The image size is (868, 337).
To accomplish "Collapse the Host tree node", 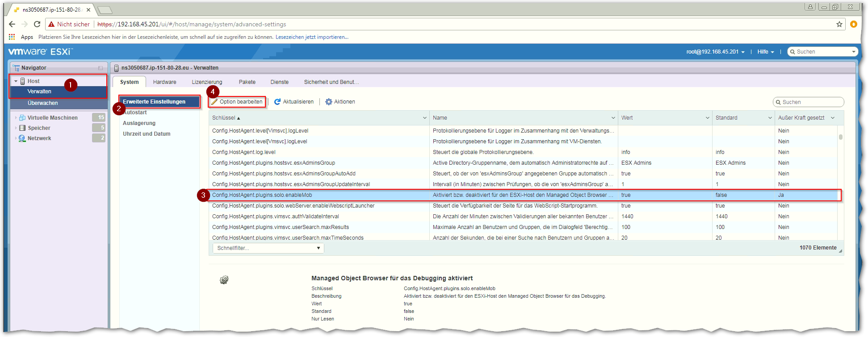I will point(16,81).
